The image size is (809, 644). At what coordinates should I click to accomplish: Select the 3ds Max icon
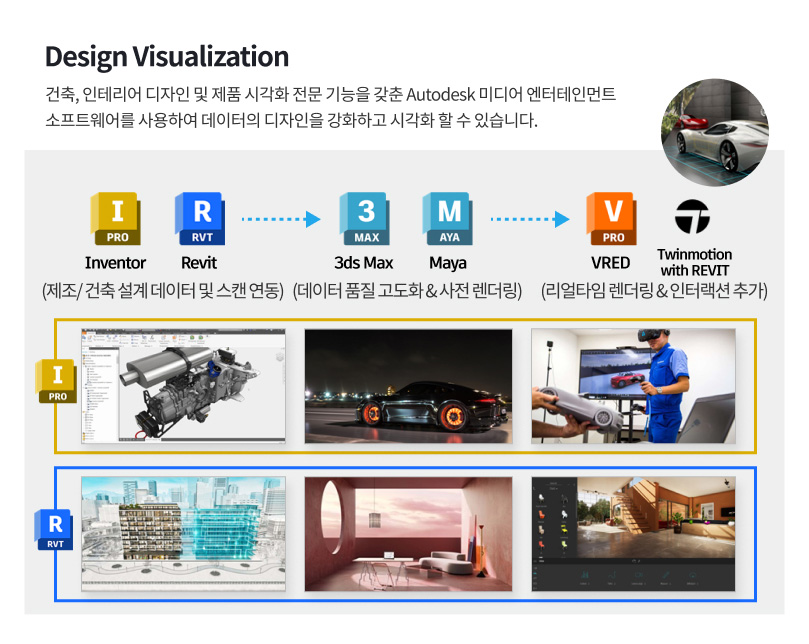(x=364, y=218)
